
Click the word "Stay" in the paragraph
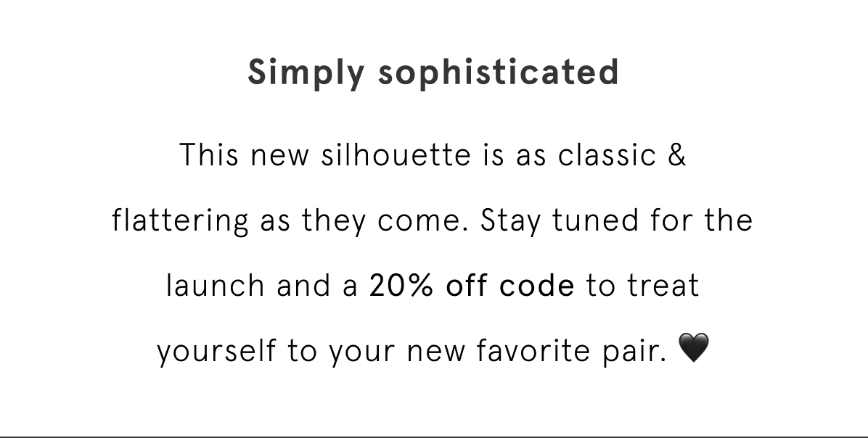[511, 220]
